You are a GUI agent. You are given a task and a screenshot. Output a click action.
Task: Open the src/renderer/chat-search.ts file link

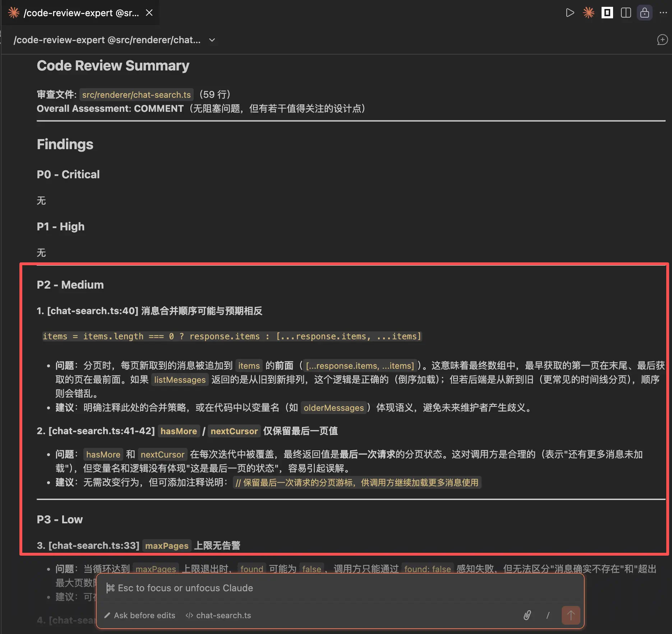pyautogui.click(x=136, y=95)
